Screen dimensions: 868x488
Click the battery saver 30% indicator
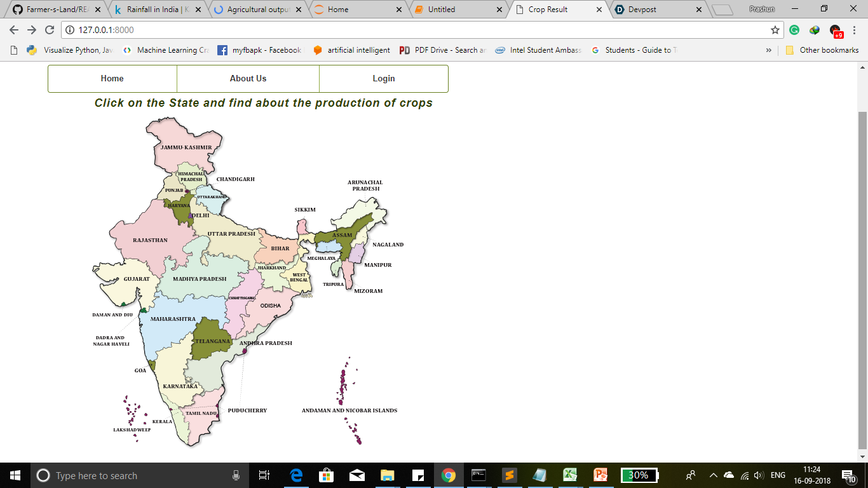[639, 475]
